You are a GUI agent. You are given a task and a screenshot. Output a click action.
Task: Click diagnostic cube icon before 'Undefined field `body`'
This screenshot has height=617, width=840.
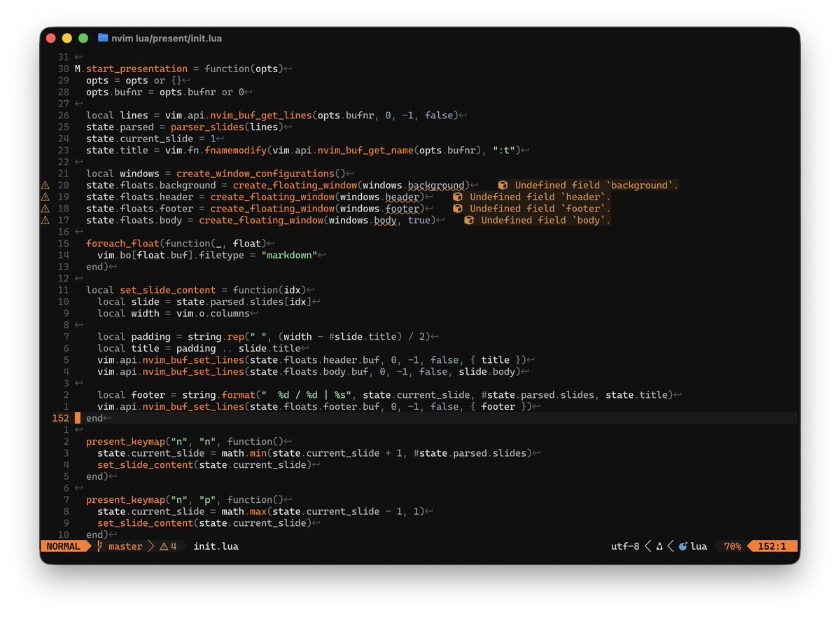click(x=468, y=220)
